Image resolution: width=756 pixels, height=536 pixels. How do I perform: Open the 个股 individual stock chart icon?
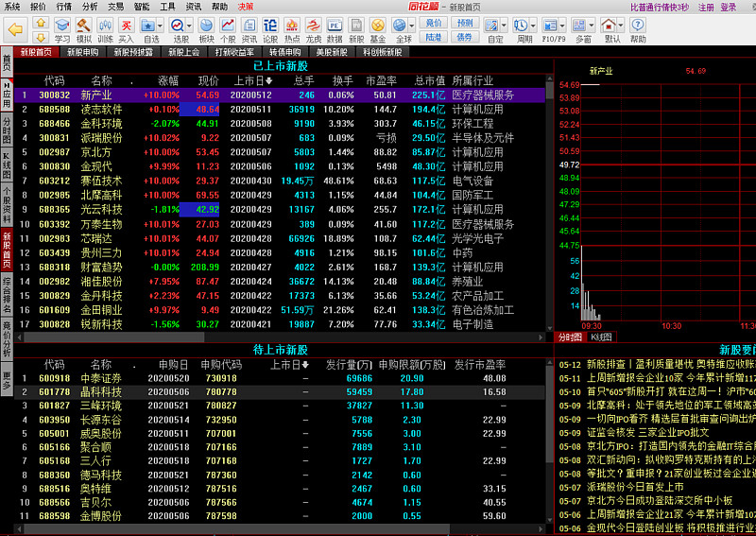click(x=228, y=30)
